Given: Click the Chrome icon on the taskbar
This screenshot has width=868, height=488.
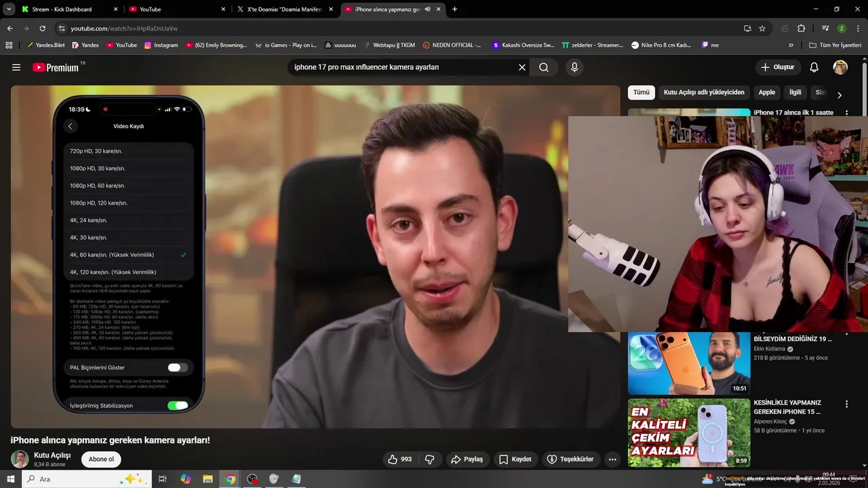Looking at the screenshot, I should pos(231,479).
